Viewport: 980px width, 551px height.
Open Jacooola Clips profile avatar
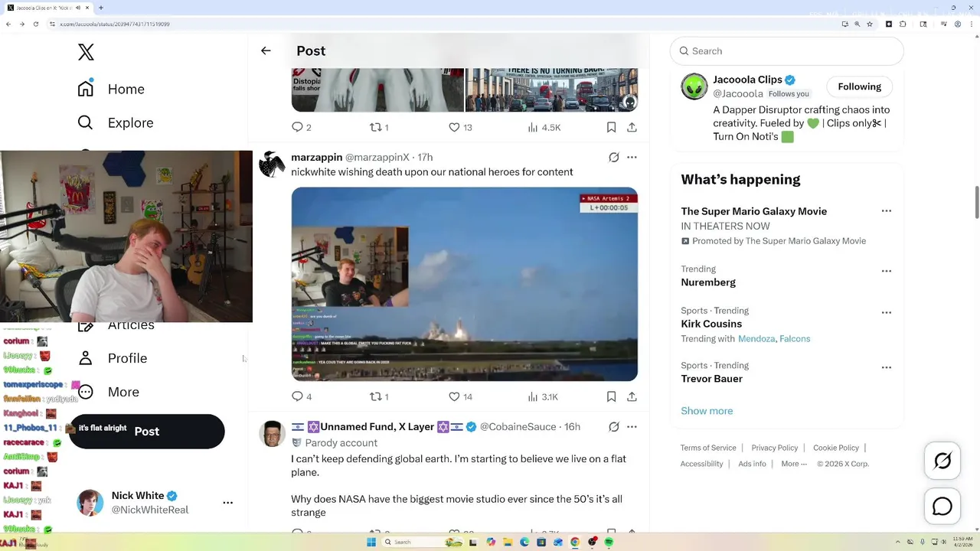[694, 86]
